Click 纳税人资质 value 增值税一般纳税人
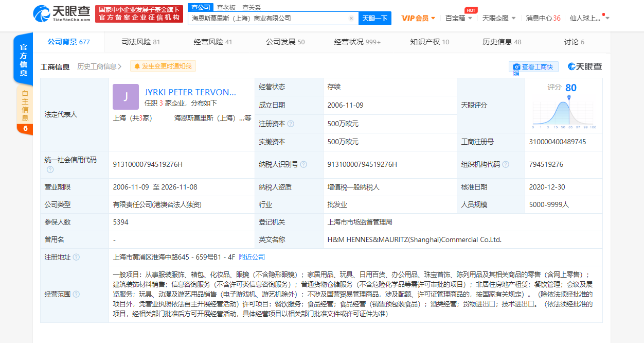This screenshot has height=343, width=644. point(353,187)
